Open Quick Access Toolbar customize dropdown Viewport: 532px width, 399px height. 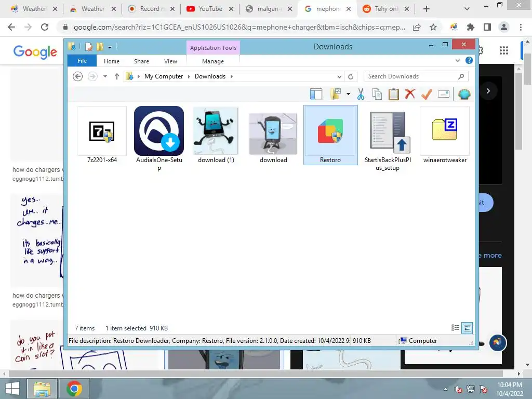pos(110,47)
